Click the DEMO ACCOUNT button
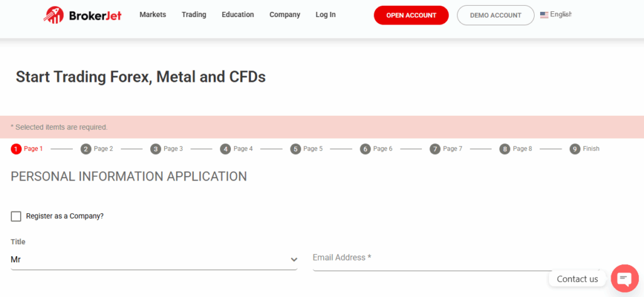 (496, 15)
